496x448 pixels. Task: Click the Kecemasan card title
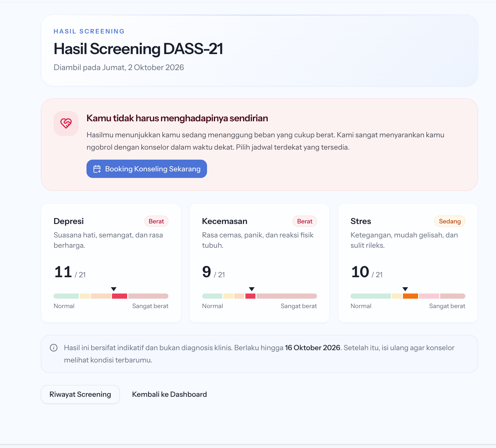(225, 221)
